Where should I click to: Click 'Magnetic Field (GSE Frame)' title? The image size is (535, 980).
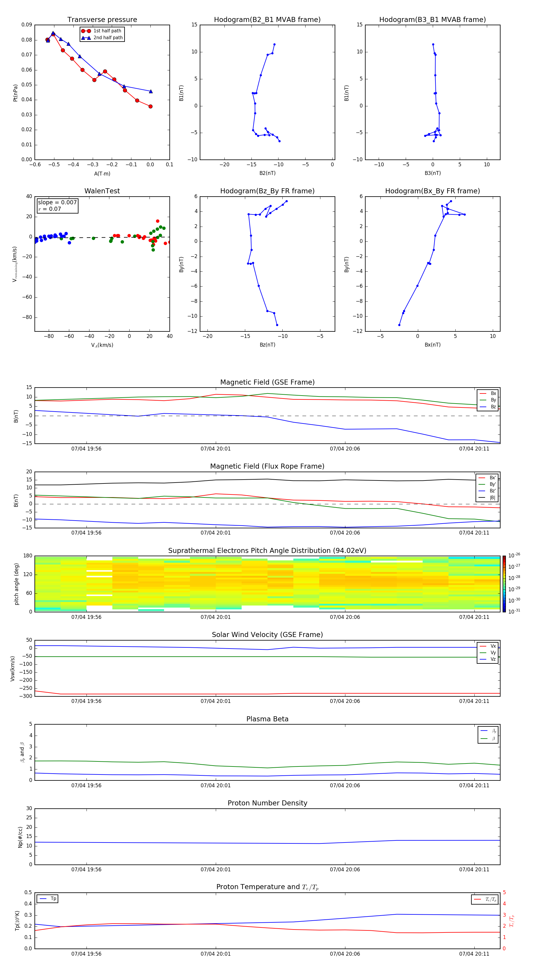pos(267,382)
